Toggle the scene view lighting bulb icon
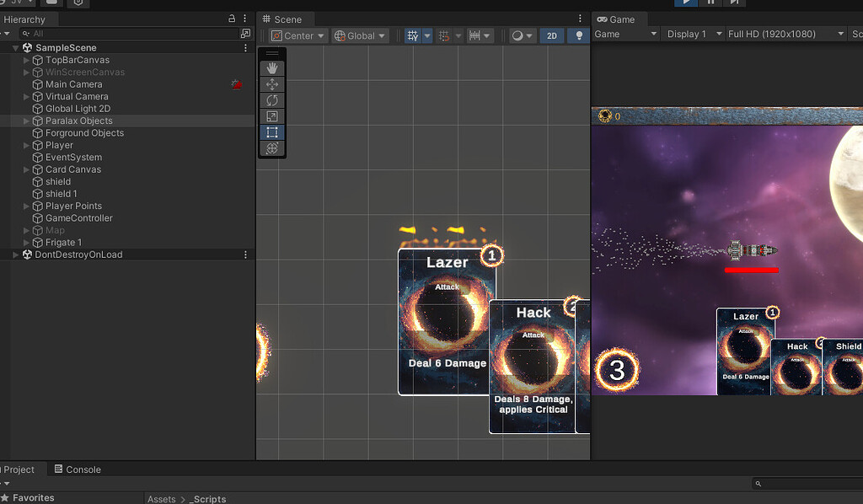The height and width of the screenshot is (504, 863). coord(579,36)
